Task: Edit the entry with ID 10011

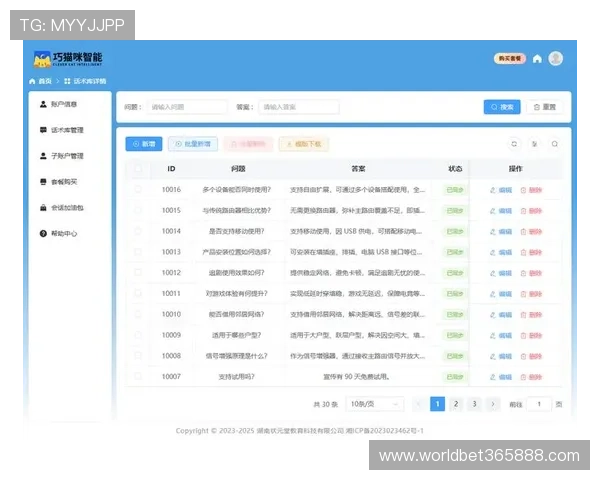Action: (501, 294)
